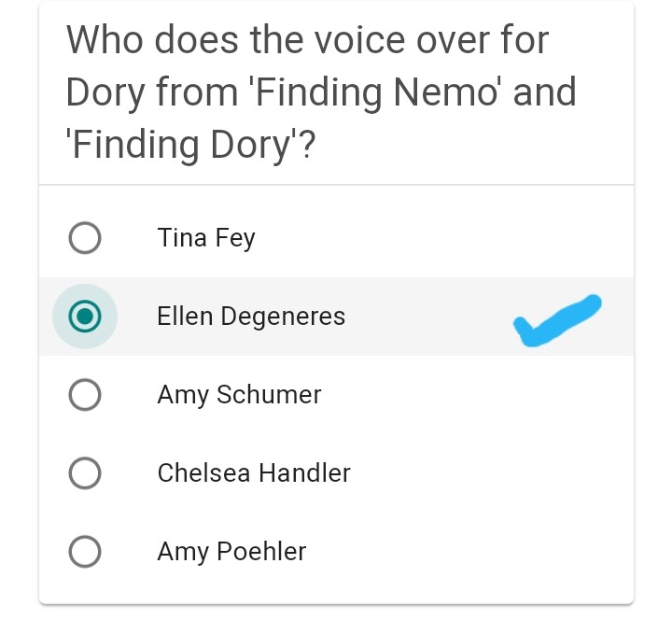The height and width of the screenshot is (620, 672).
Task: Click the 'Tina Fey' answer label
Action: point(206,238)
